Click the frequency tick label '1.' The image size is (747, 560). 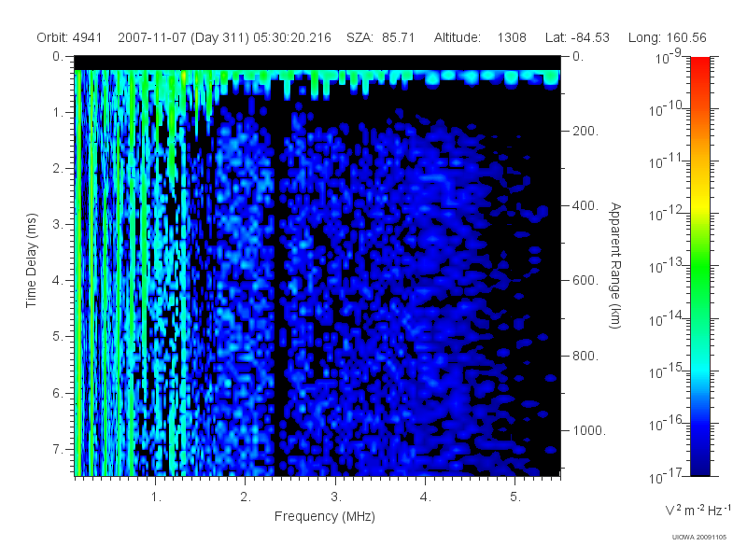pos(156,497)
